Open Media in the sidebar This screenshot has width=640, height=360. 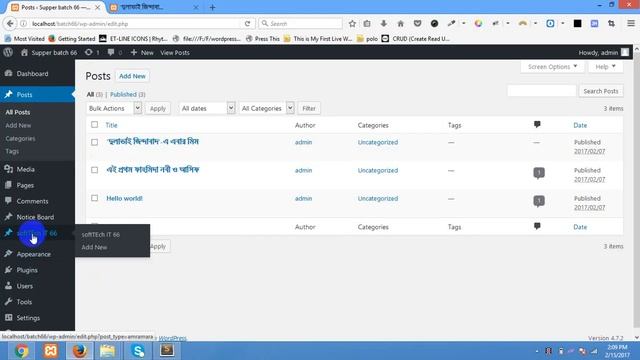pos(25,169)
